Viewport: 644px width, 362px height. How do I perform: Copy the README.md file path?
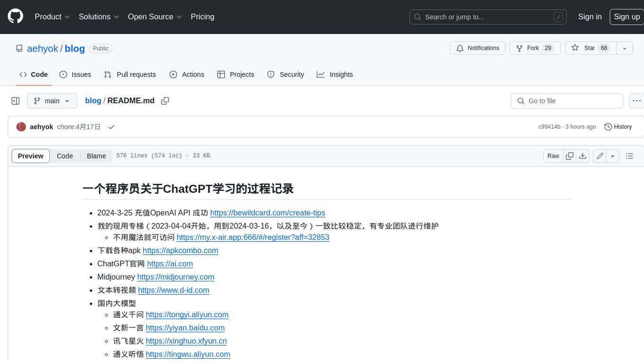point(165,101)
